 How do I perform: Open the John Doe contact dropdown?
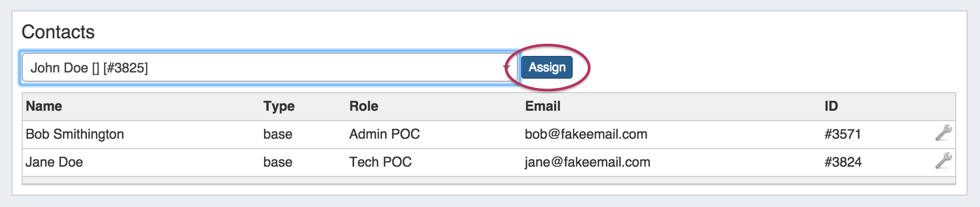coord(264,68)
